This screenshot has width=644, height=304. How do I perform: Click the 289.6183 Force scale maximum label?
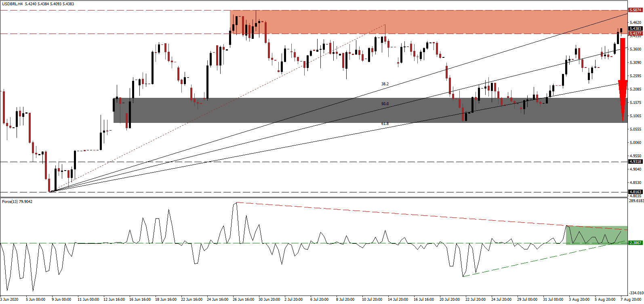(635, 201)
